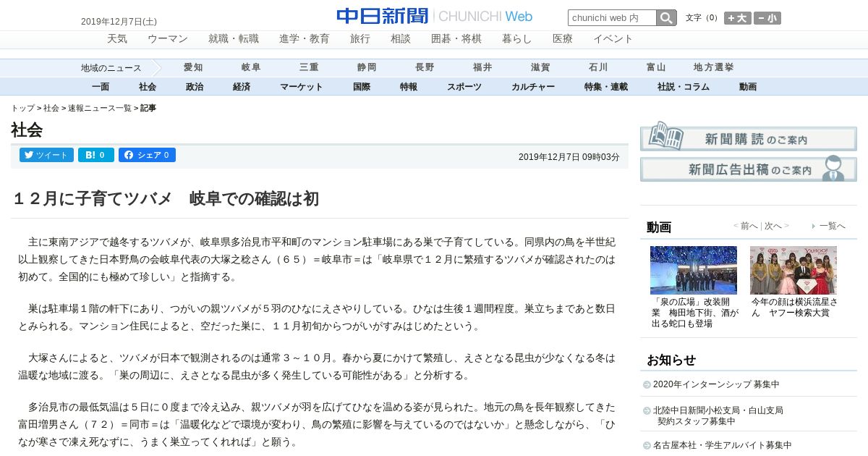Open 医療 section
The image size is (868, 456).
click(x=563, y=39)
